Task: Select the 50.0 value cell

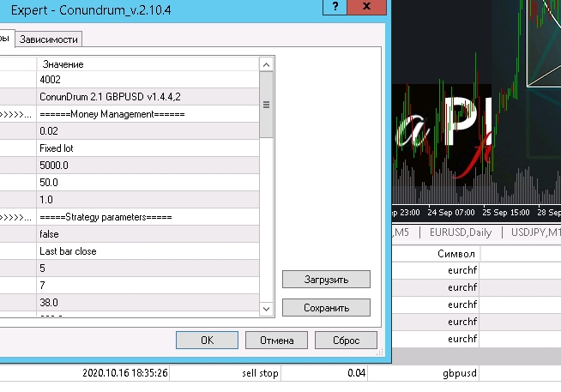Action: (148, 183)
